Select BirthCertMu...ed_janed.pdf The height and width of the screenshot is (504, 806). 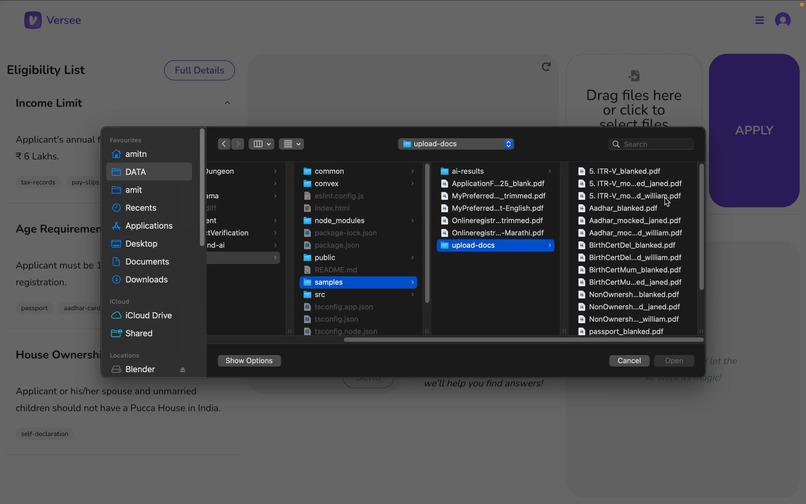(x=635, y=282)
